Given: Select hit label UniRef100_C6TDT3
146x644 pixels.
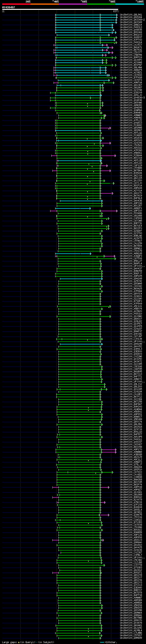Looking at the screenshot, I should click(x=131, y=80).
